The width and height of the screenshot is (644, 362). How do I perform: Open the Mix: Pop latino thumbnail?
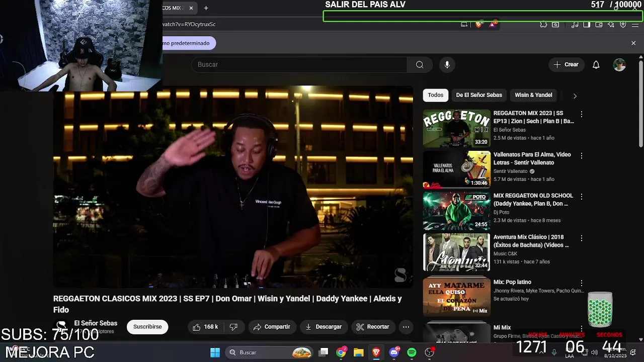click(456, 296)
